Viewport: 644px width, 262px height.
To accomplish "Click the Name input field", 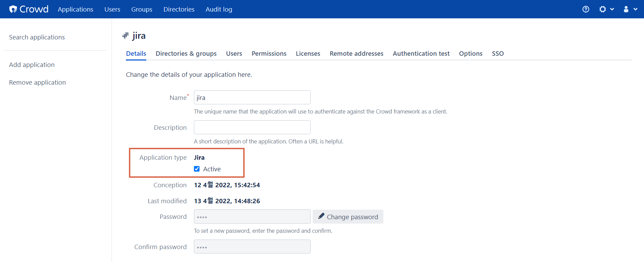I will click(x=252, y=97).
